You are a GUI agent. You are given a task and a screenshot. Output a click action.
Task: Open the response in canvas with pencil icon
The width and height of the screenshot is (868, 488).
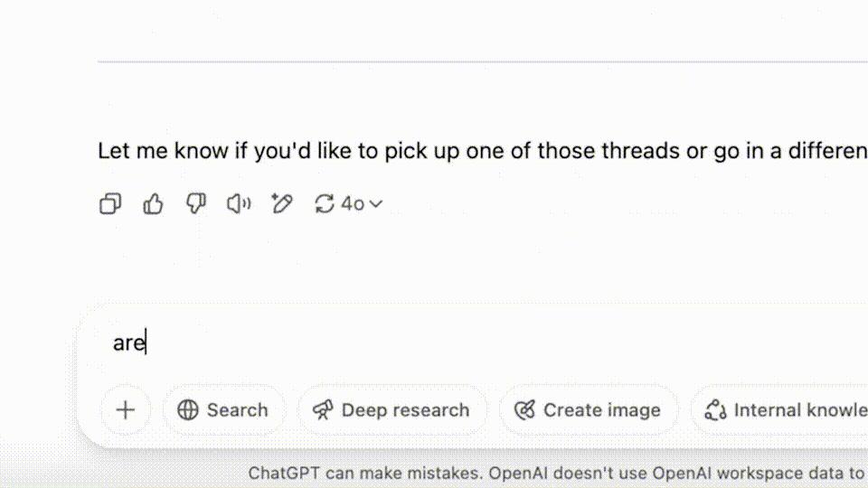pos(282,203)
